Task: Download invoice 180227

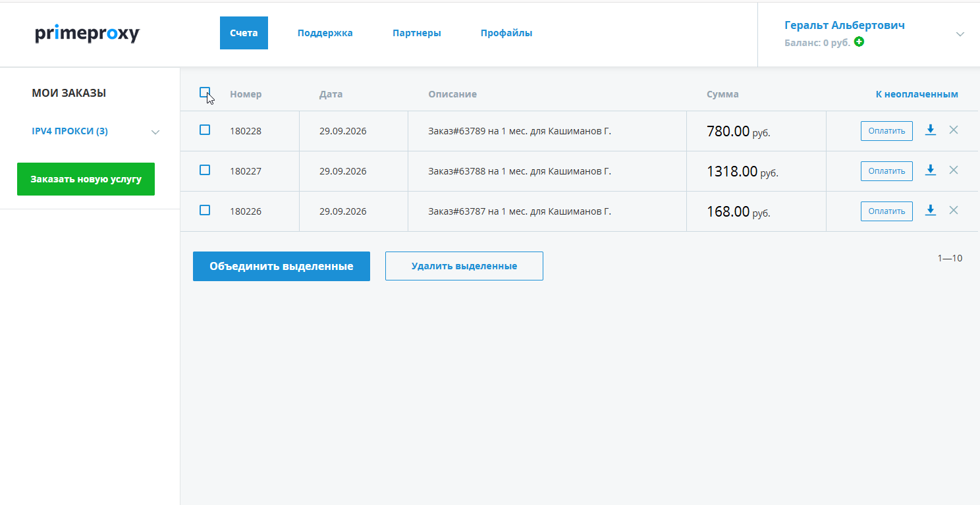Action: (931, 171)
